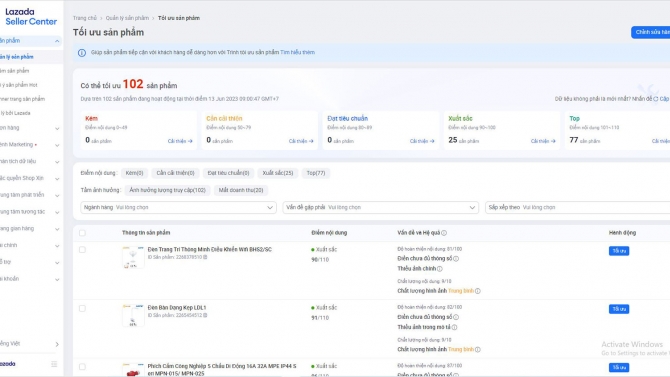Click info icon by Đèn Bàn Dạng Kẹp thông số
The height and width of the screenshot is (377, 670).
tap(456, 317)
